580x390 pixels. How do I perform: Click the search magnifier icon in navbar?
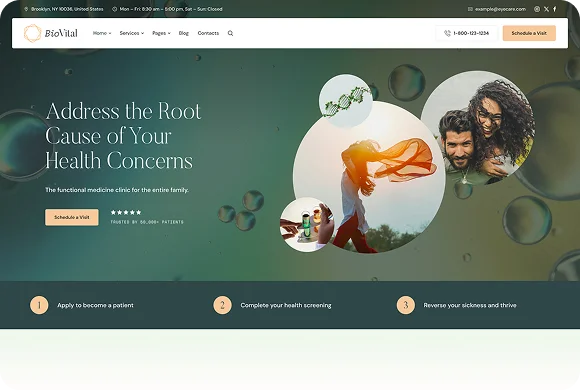pos(230,33)
